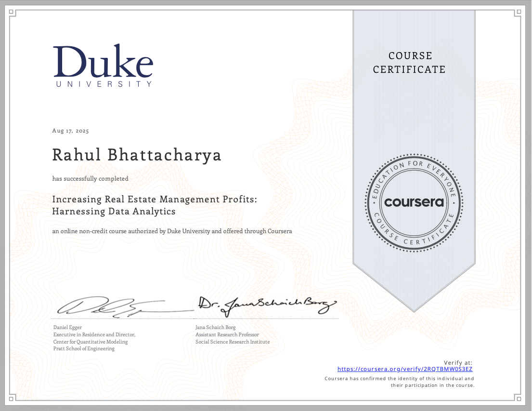
Task: Click the 'has successfully completed' text
Action: pyautogui.click(x=90, y=179)
